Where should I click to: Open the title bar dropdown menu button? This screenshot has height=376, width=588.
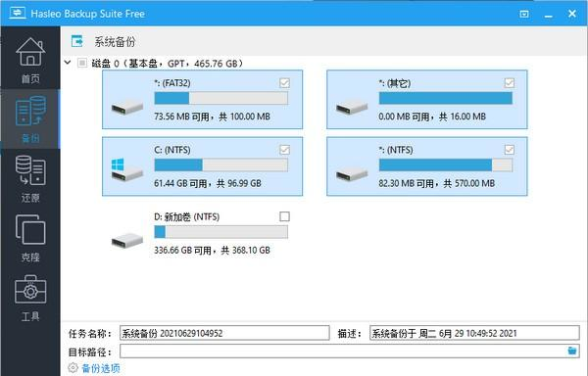pos(524,15)
